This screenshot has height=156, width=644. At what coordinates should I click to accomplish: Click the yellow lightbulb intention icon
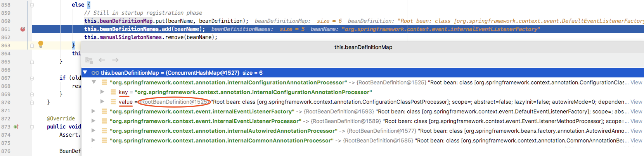41,44
